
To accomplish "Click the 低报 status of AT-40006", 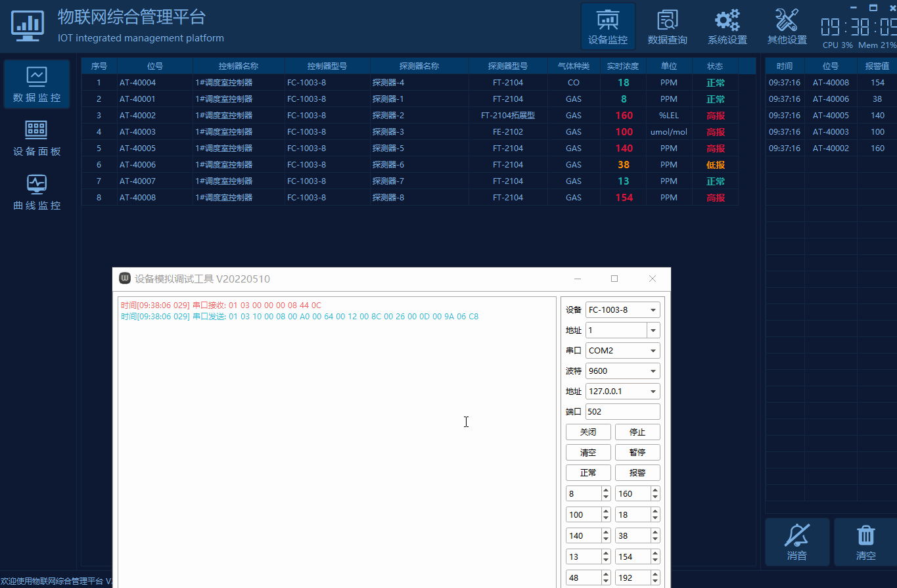I will pyautogui.click(x=715, y=165).
